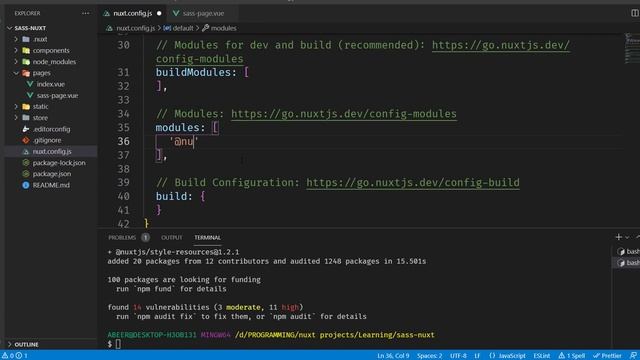Viewport: 640px width, 360px height.
Task: Click the terminal prompt input
Action: pos(118,344)
